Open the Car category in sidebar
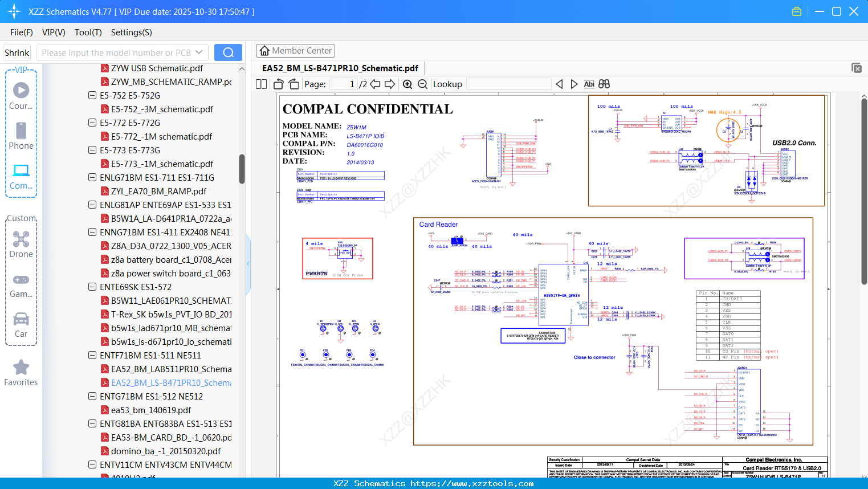Screen dimensions: 868x489 point(21,324)
